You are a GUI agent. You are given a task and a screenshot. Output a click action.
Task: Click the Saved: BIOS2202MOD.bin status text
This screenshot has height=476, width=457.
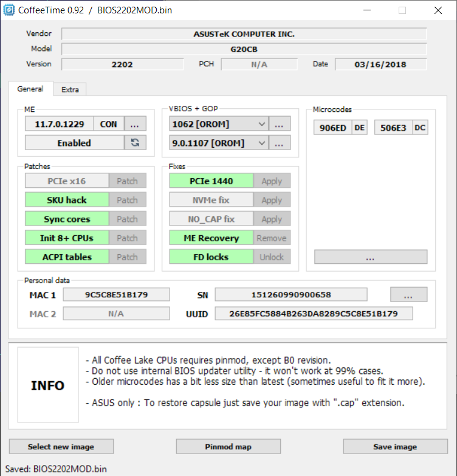(56, 469)
